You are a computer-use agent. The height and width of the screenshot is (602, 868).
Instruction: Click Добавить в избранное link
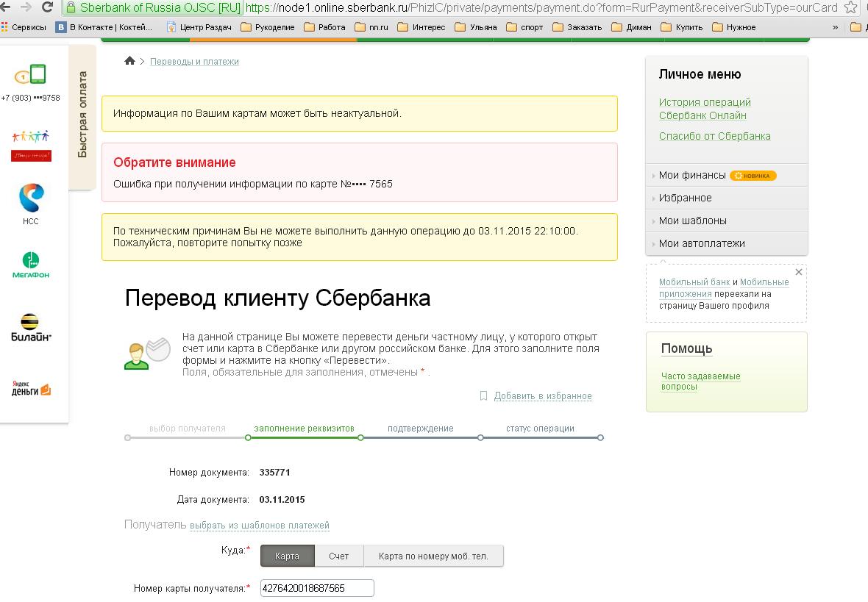tap(543, 396)
